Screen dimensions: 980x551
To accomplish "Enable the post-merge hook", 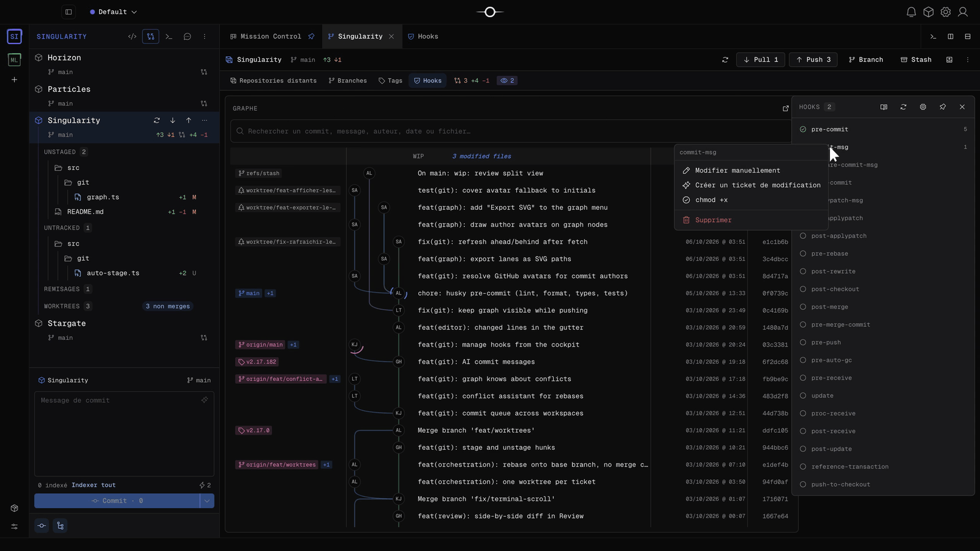I will click(x=803, y=307).
